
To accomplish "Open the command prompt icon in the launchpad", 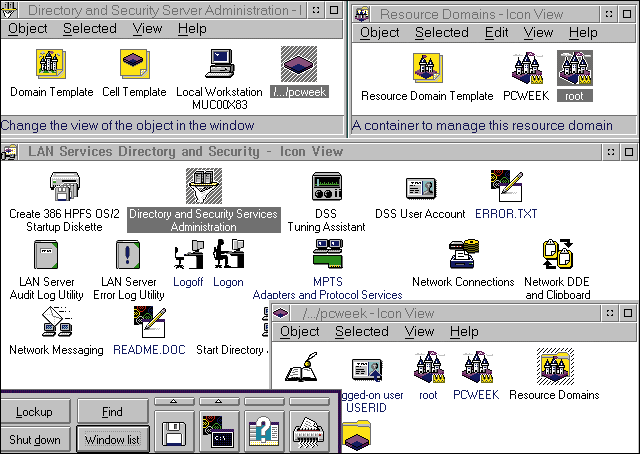I will click(x=219, y=433).
